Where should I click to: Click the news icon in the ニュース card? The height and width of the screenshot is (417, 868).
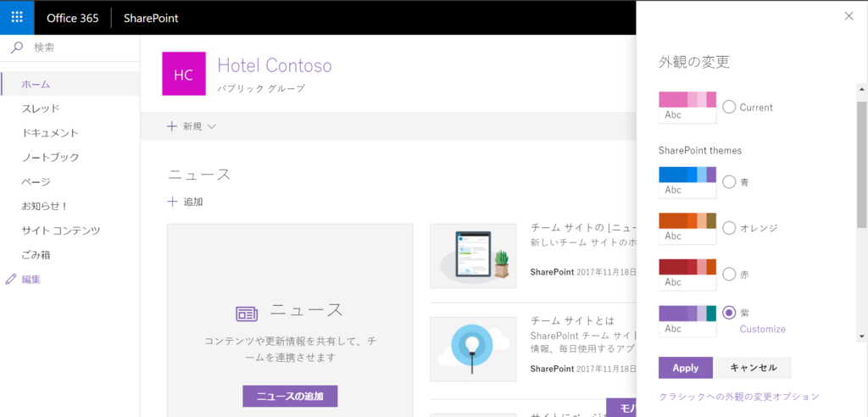coord(247,314)
